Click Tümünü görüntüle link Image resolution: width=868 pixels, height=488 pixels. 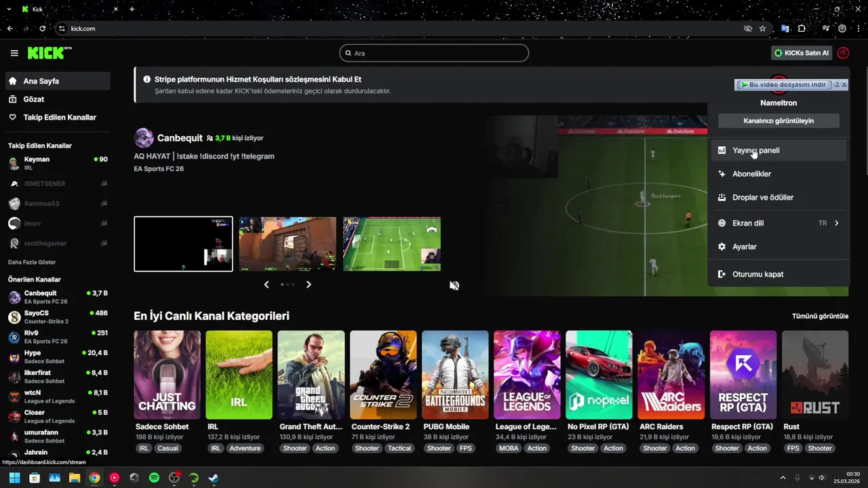point(820,316)
